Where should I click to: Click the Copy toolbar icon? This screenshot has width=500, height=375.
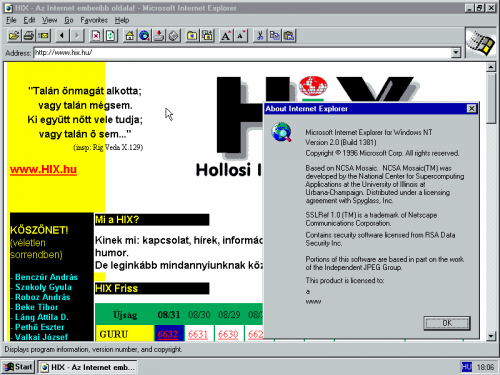point(275,35)
